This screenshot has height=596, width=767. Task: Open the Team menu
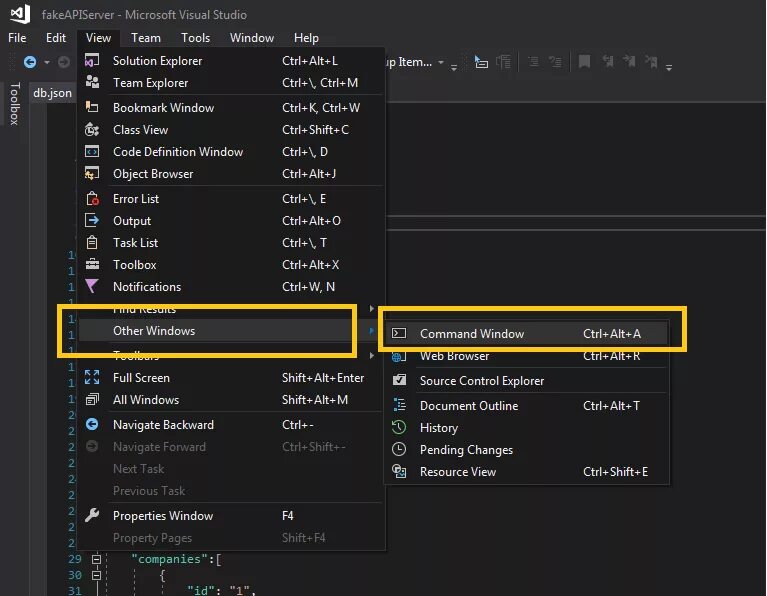(x=146, y=38)
